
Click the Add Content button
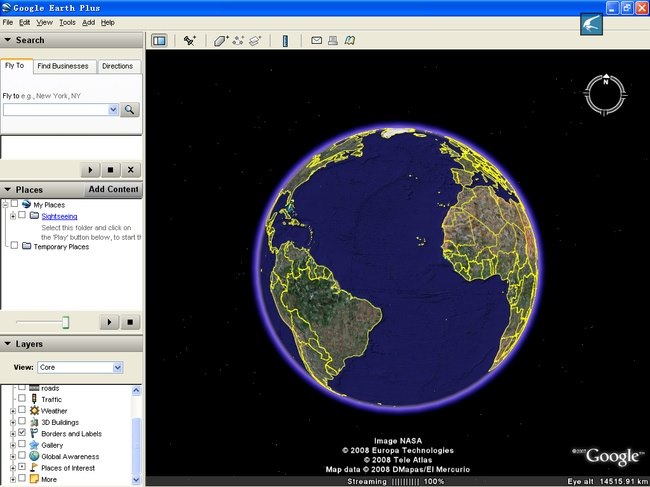pos(113,189)
